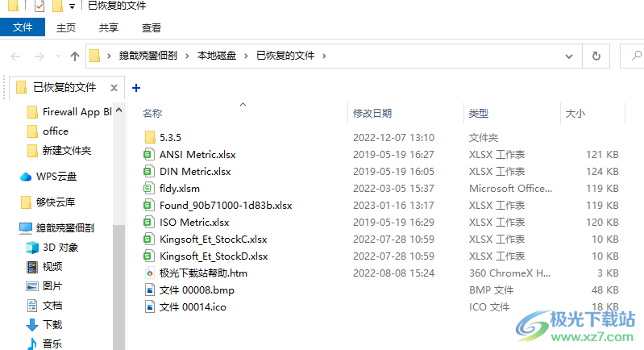Select the ISO Metric.xlsx file icon

pyautogui.click(x=148, y=223)
